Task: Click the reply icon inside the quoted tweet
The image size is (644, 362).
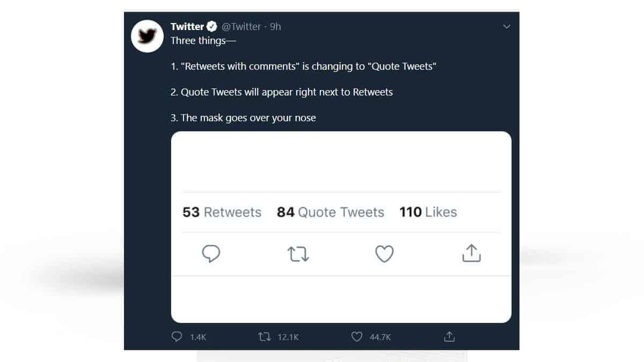Action: [x=211, y=254]
